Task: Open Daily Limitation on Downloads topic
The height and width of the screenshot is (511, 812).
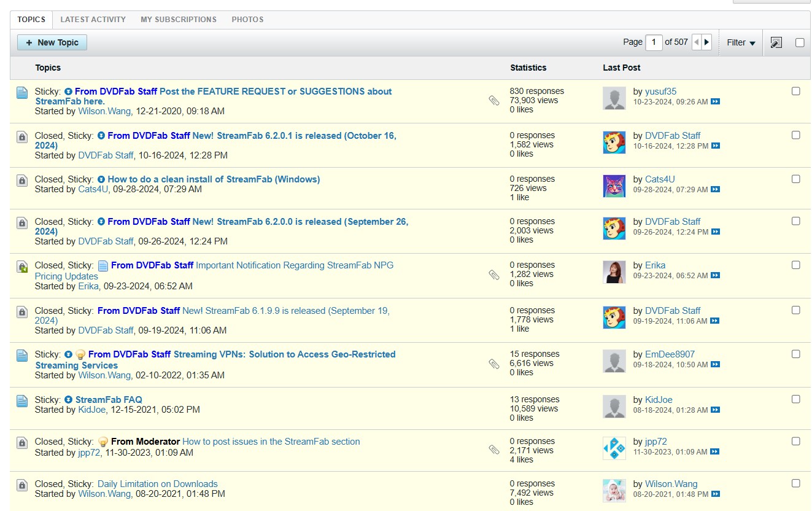Action: click(x=158, y=484)
